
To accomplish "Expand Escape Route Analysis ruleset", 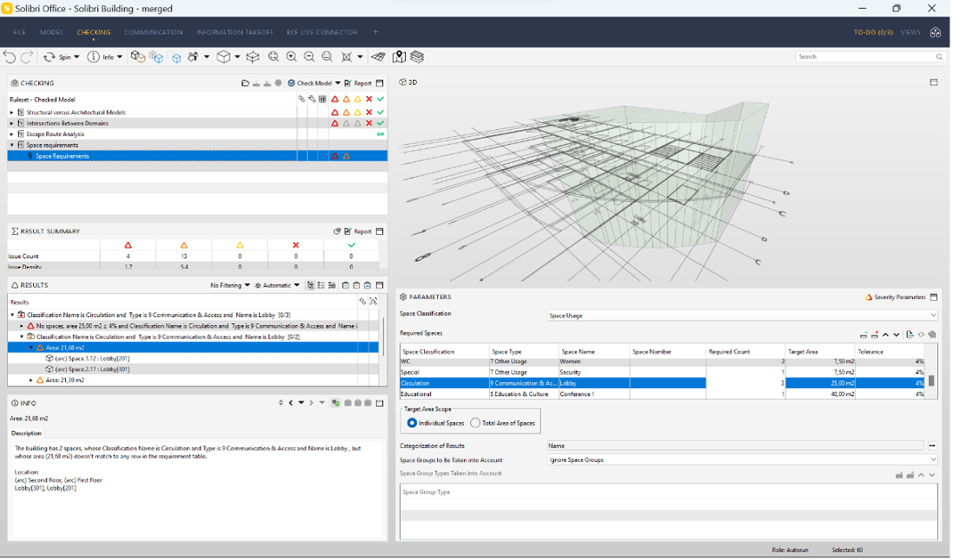I will click(x=12, y=134).
